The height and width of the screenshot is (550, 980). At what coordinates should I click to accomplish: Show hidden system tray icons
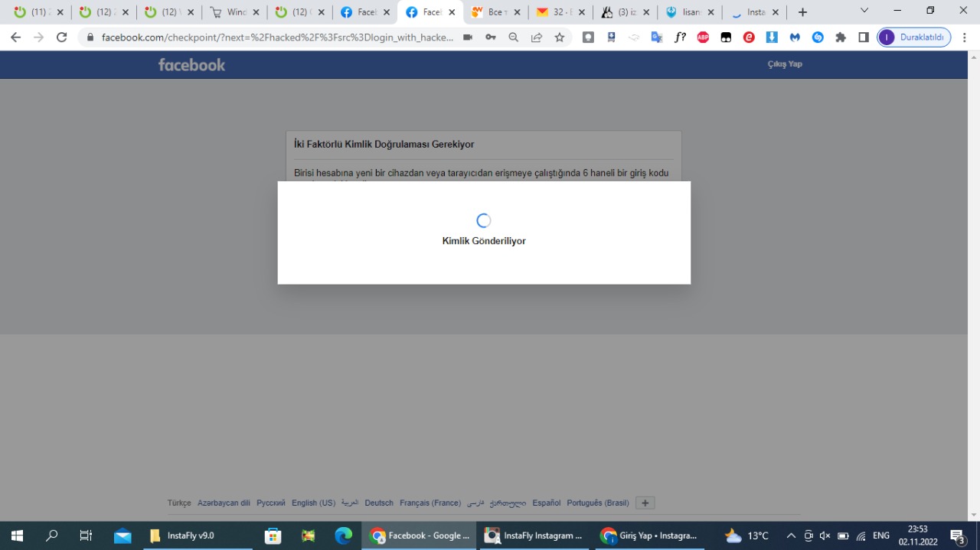coord(791,535)
